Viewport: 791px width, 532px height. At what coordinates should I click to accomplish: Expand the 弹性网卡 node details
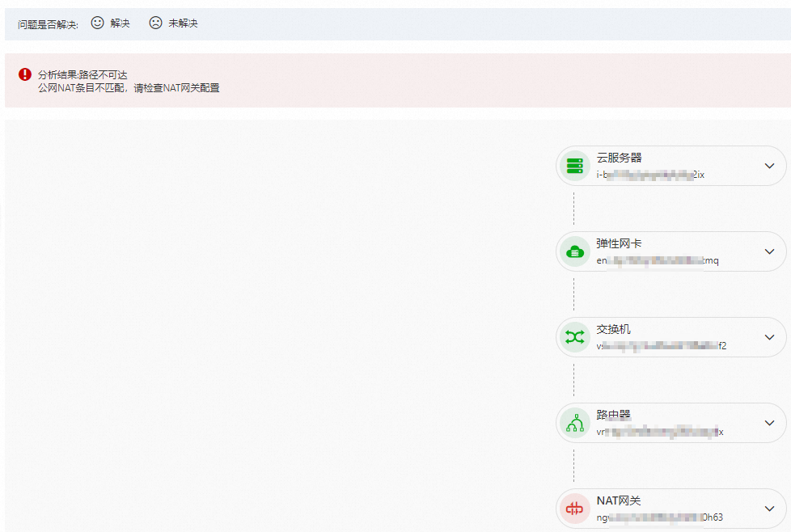point(769,251)
